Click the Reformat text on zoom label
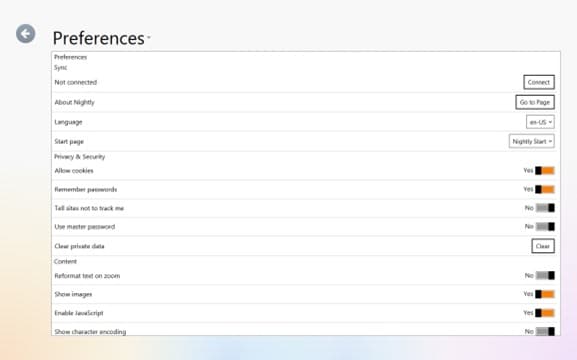This screenshot has width=577, height=360. pyautogui.click(x=87, y=276)
